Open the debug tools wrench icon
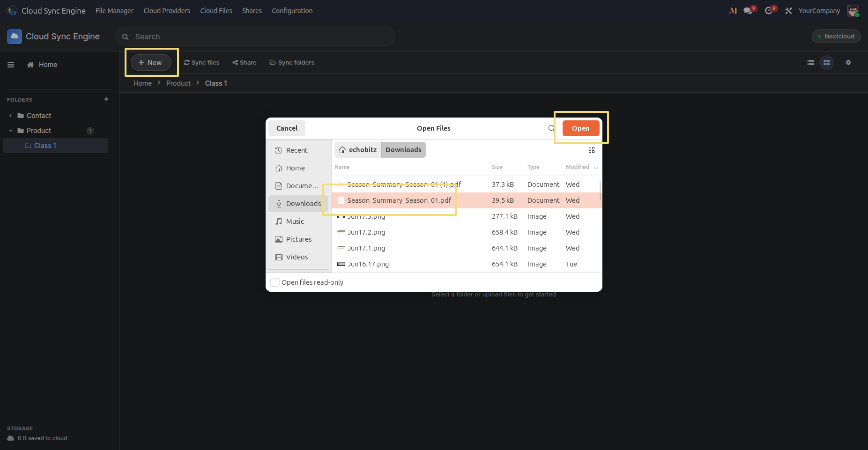This screenshot has width=868, height=450. [x=789, y=11]
